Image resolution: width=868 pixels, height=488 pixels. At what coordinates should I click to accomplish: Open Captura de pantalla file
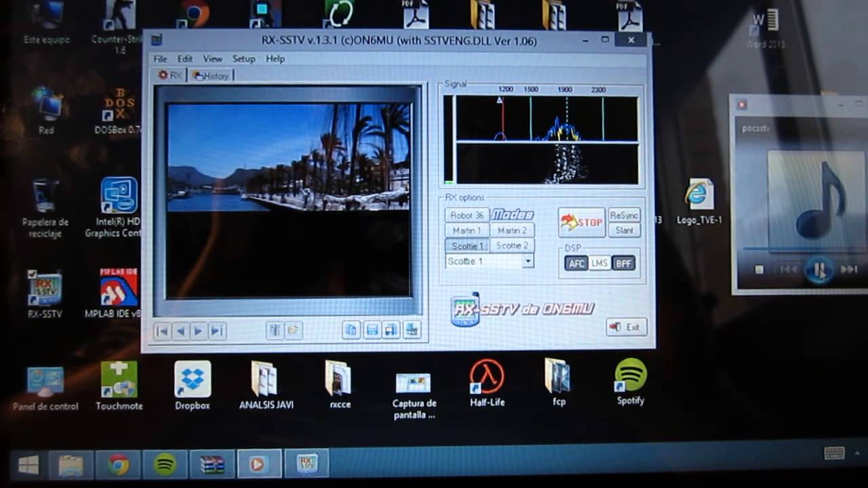pyautogui.click(x=414, y=395)
